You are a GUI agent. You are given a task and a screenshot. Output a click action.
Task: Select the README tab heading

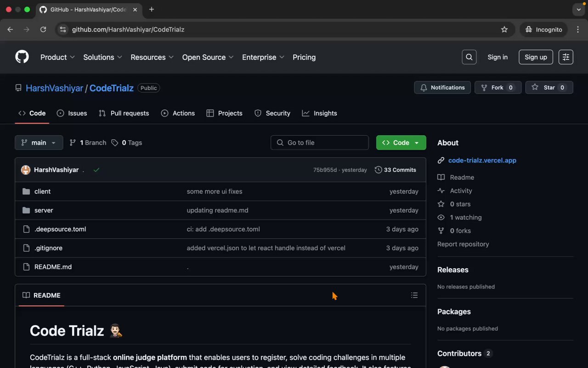click(41, 295)
